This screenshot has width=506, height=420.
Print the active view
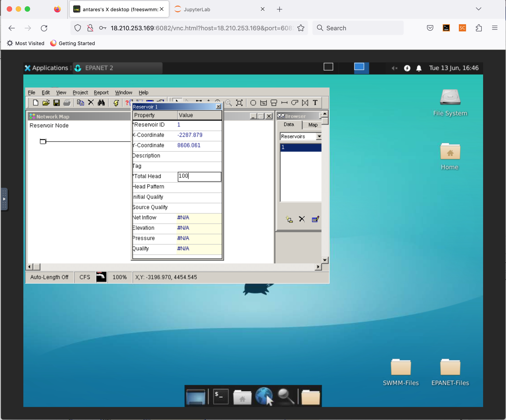click(67, 103)
